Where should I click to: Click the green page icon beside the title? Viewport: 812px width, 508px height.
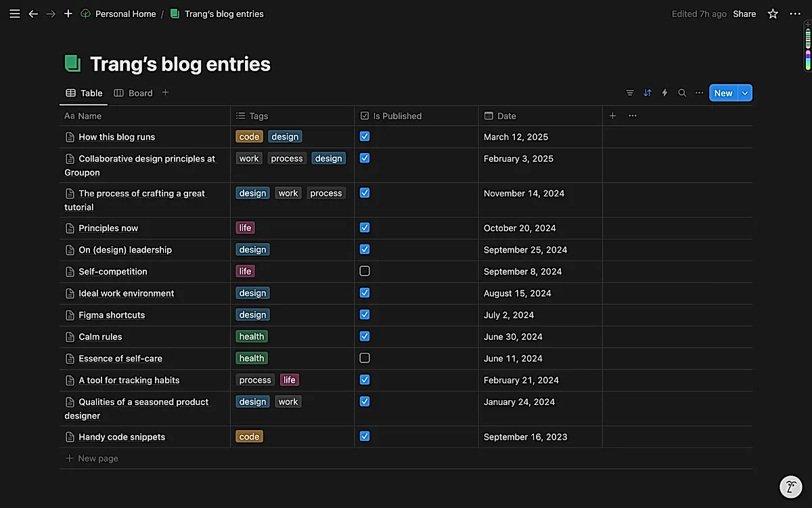(72, 64)
